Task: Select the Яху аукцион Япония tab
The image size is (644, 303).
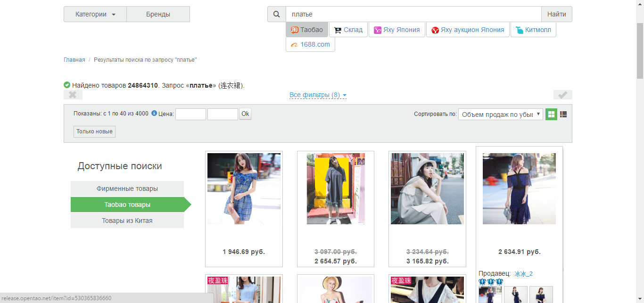Action: (468, 30)
